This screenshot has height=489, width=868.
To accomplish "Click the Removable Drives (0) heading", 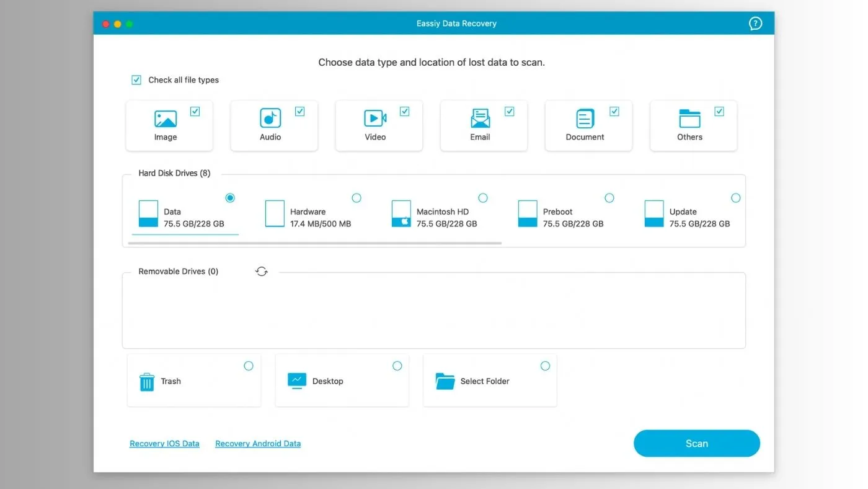I will (x=179, y=271).
